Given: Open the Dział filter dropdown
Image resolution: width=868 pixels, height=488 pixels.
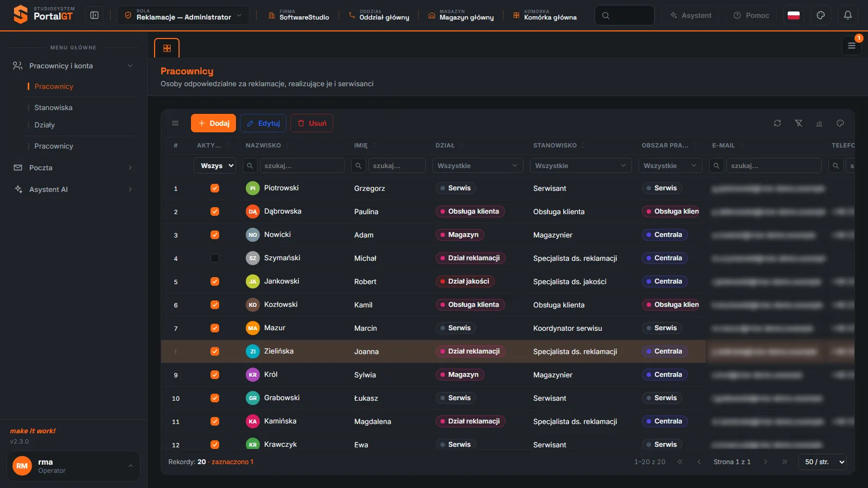Looking at the screenshot, I should [x=477, y=165].
